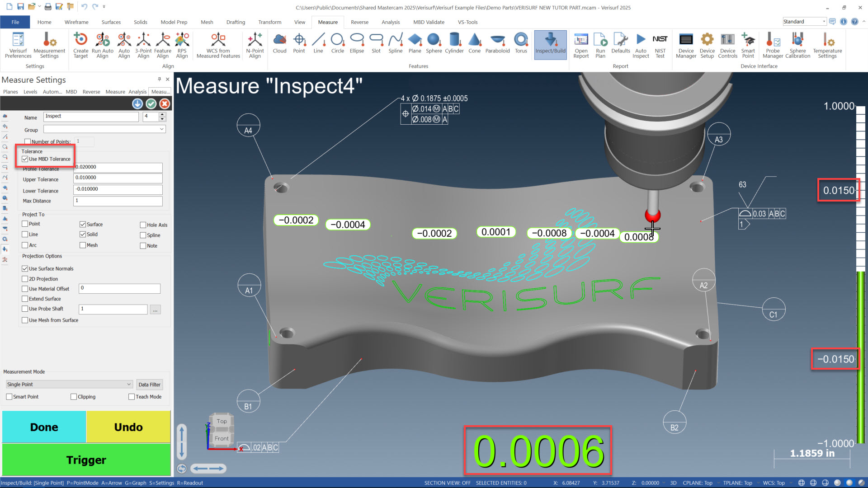Open Measurement Settings tool
This screenshot has height=488, width=868.
pos(49,45)
